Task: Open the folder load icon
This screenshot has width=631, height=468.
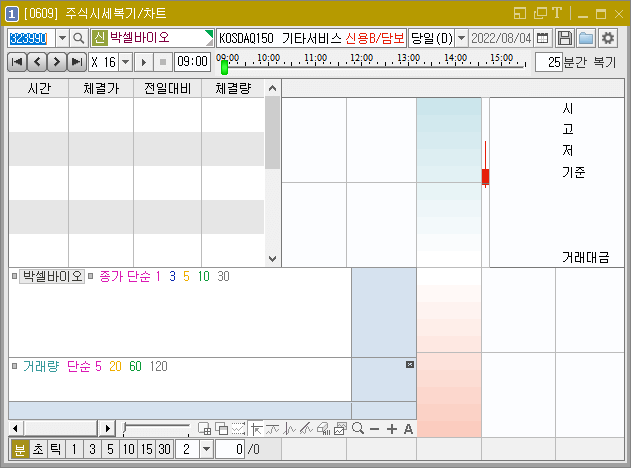Action: click(586, 39)
